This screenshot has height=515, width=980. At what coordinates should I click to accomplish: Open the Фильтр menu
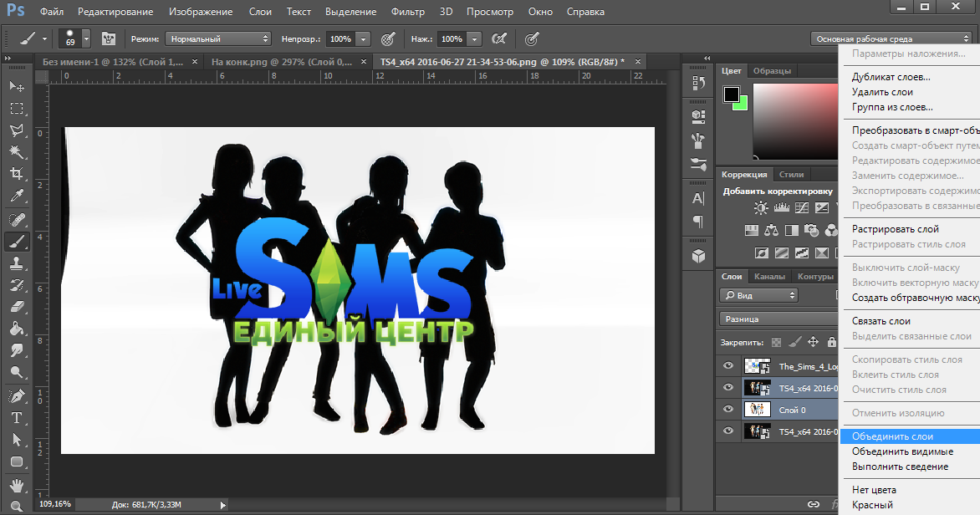pyautogui.click(x=407, y=12)
